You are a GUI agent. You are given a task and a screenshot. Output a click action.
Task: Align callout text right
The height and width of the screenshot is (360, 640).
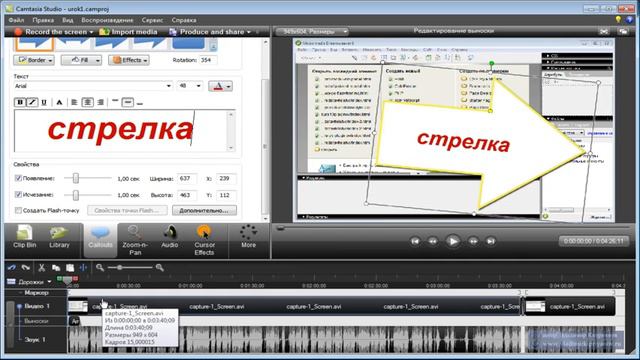[100, 102]
